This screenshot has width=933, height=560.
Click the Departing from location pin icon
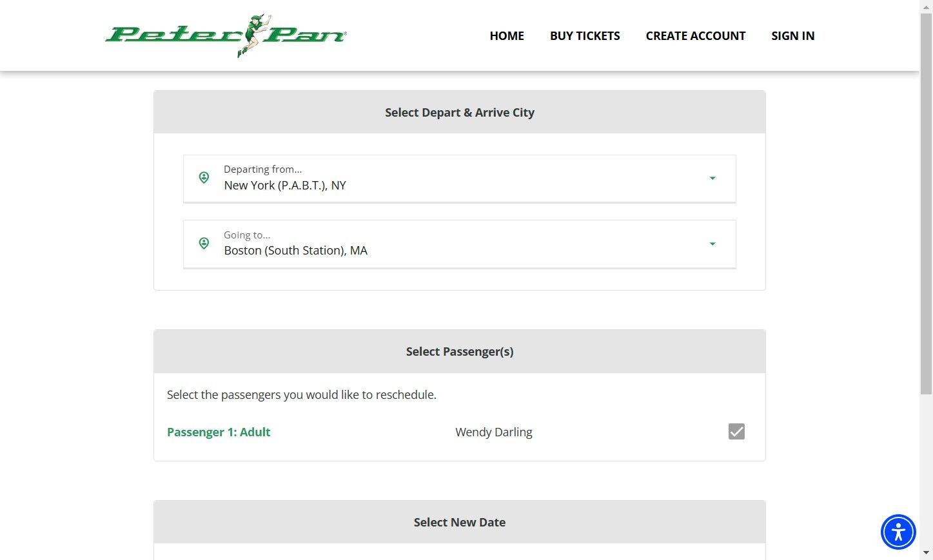pos(204,178)
